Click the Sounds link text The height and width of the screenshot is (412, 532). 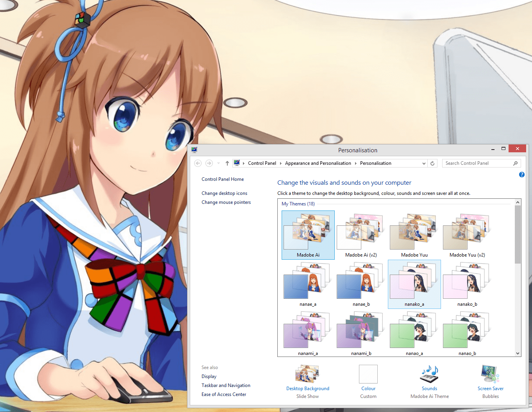click(429, 389)
